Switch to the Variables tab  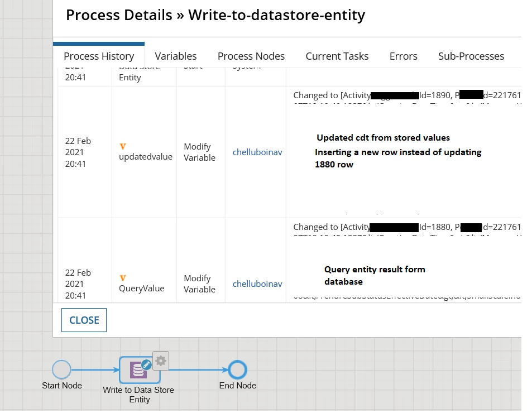[x=176, y=56]
